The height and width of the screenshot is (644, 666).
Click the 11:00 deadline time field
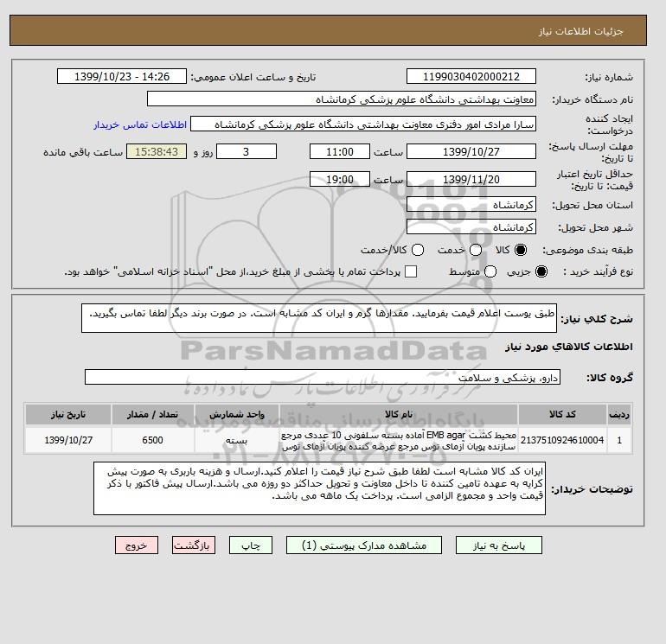tap(340, 151)
